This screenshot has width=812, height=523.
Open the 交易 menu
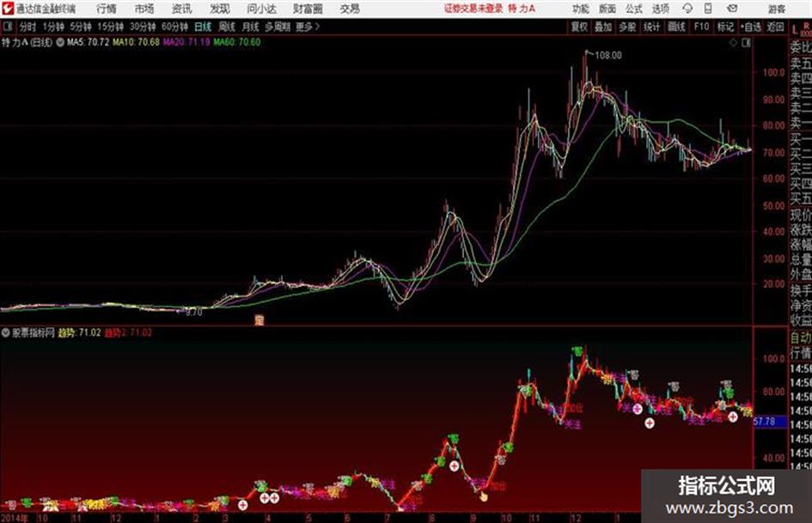[350, 9]
